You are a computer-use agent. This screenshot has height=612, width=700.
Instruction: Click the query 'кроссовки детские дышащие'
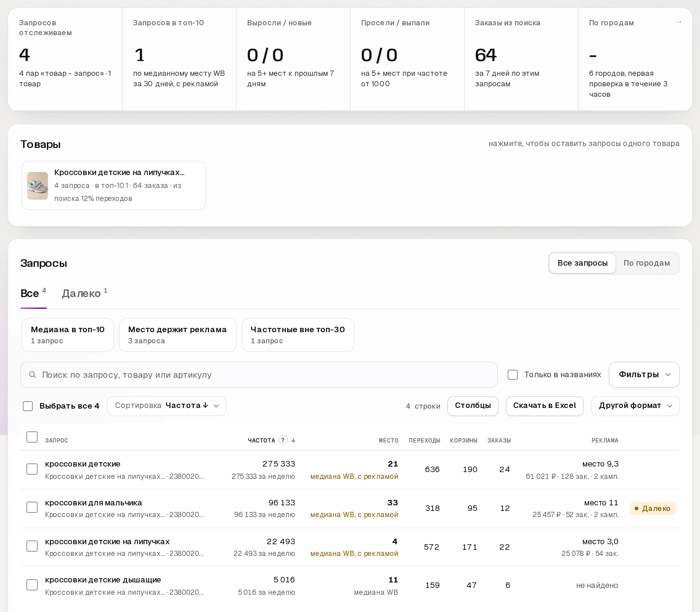pos(103,580)
